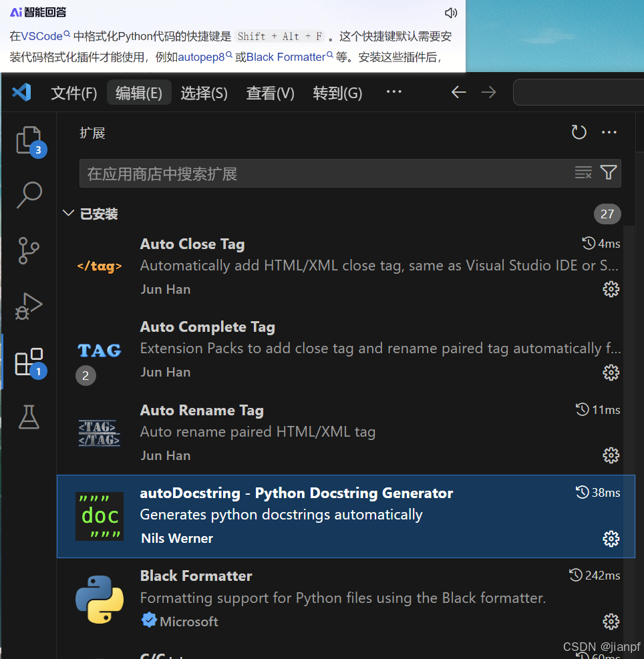
Task: Go back with left arrow
Action: [x=458, y=92]
